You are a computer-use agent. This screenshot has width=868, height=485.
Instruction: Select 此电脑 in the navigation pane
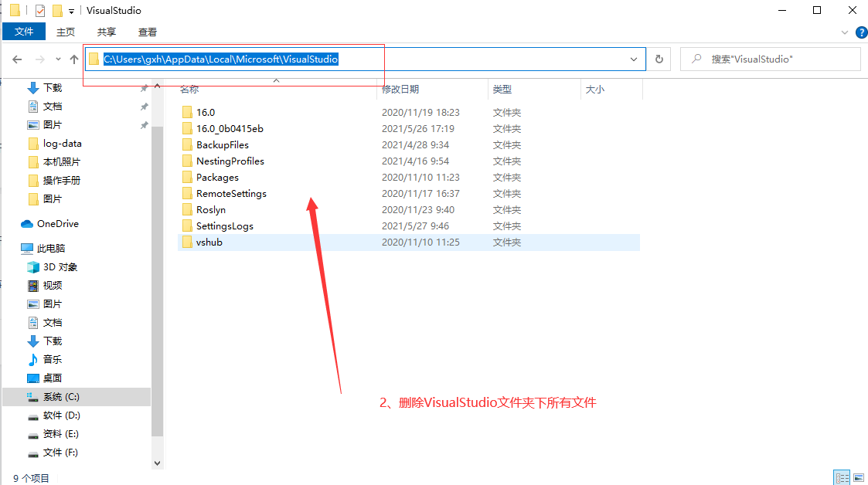pyautogui.click(x=51, y=249)
